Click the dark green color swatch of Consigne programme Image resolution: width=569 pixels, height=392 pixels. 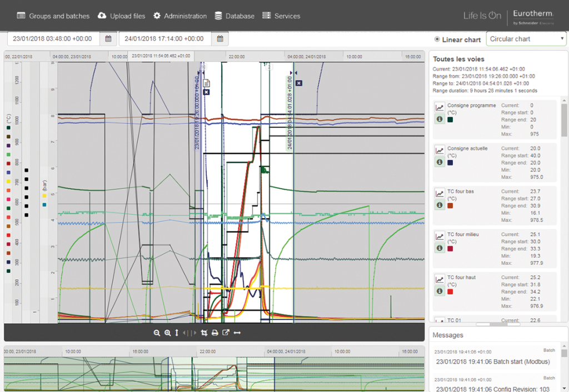(450, 119)
